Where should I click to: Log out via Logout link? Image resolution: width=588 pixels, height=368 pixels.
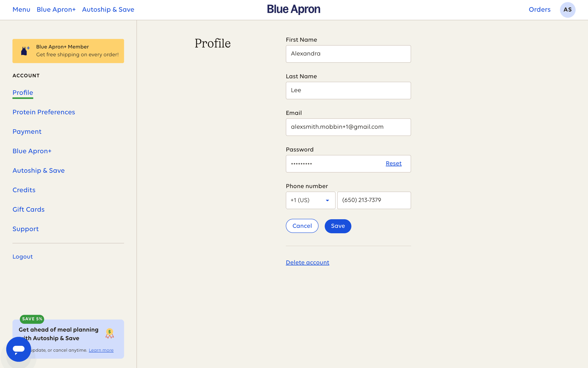(x=23, y=257)
